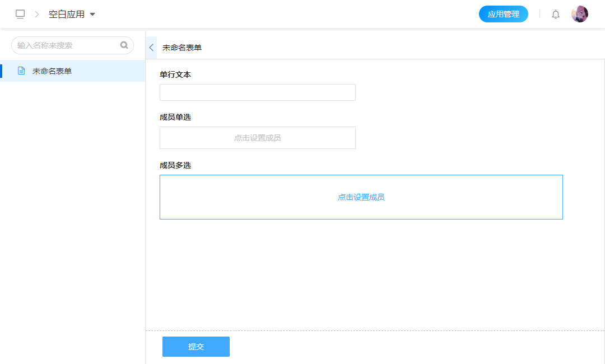Click the magnifier search icon

click(124, 45)
